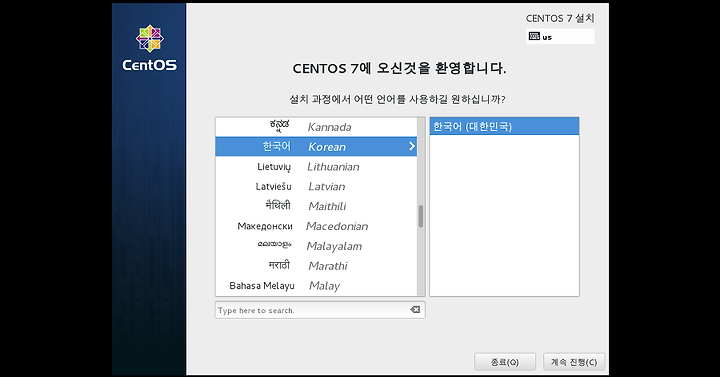The height and width of the screenshot is (377, 720).
Task: Select the Korean language row
Action: 316,146
